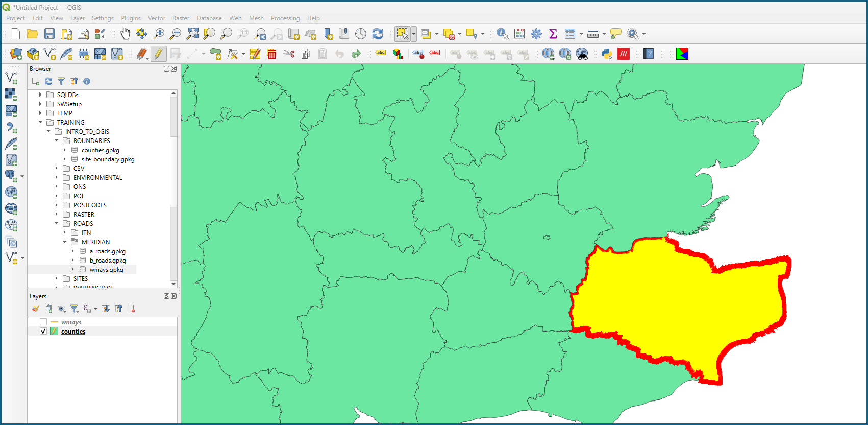Save the project using the floppy disk icon
Image resolution: width=868 pixels, height=425 pixels.
[x=49, y=34]
